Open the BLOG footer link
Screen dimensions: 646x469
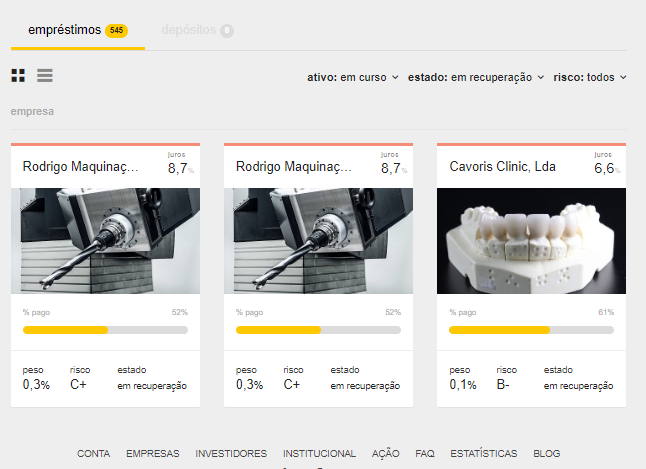point(547,454)
